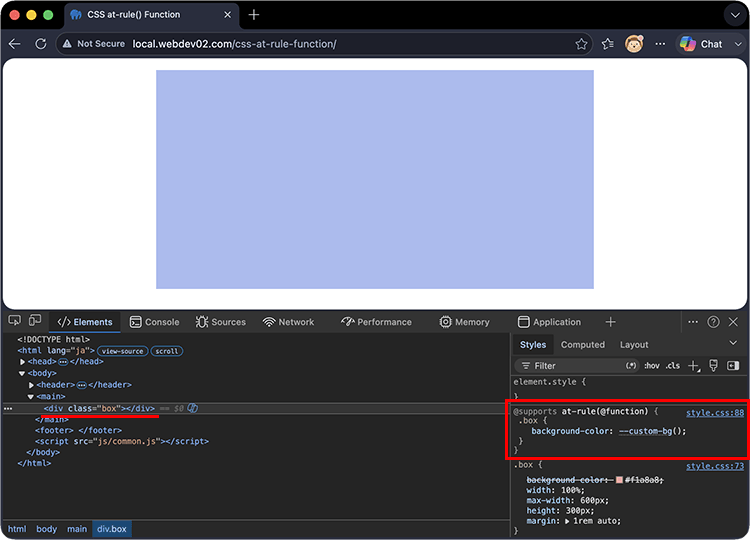This screenshot has height=540, width=750.
Task: Click the --custom-bg function link
Action: 645,431
